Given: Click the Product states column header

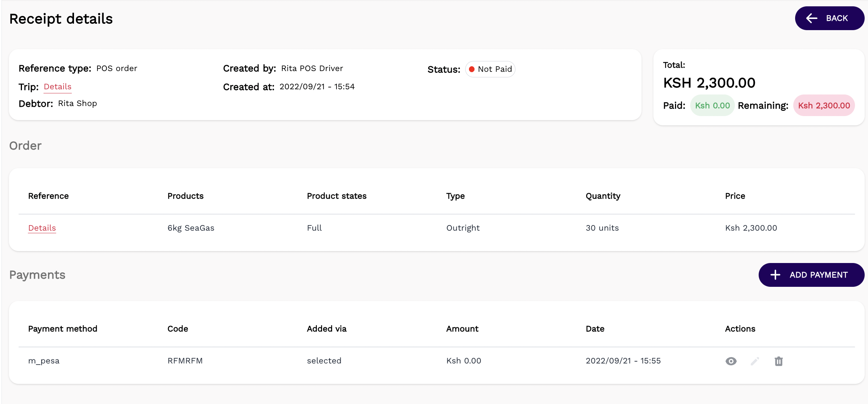Looking at the screenshot, I should [337, 196].
